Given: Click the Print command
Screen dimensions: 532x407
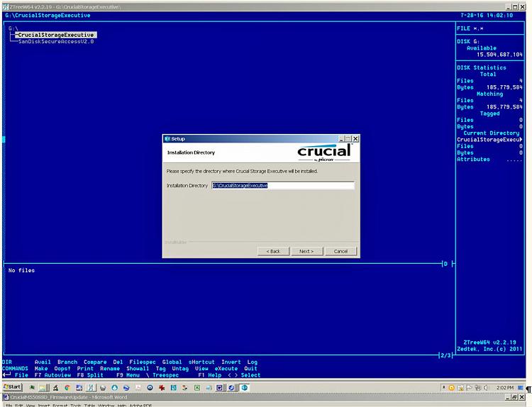Looking at the screenshot, I should pyautogui.click(x=85, y=369).
